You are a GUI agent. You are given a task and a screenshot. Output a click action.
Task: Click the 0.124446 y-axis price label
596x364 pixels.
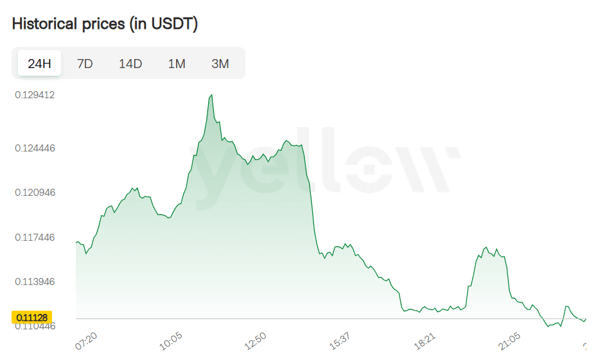35,148
